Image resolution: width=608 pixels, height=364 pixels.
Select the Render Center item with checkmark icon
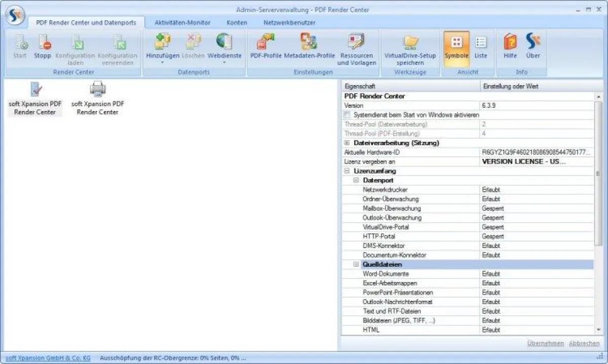tap(35, 99)
